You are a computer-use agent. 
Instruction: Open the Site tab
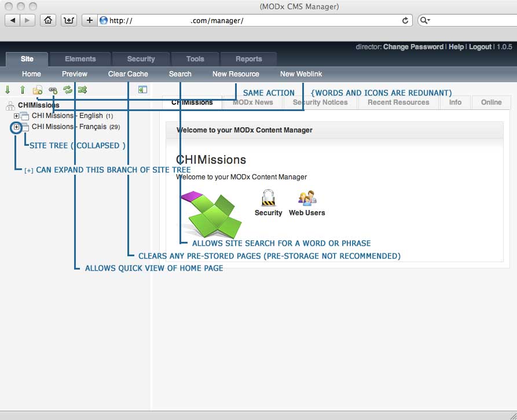27,59
